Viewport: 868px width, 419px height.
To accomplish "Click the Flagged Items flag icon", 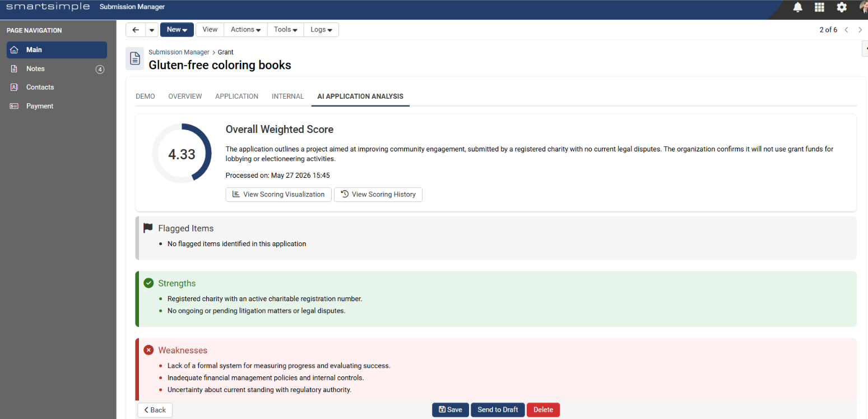I will point(148,228).
